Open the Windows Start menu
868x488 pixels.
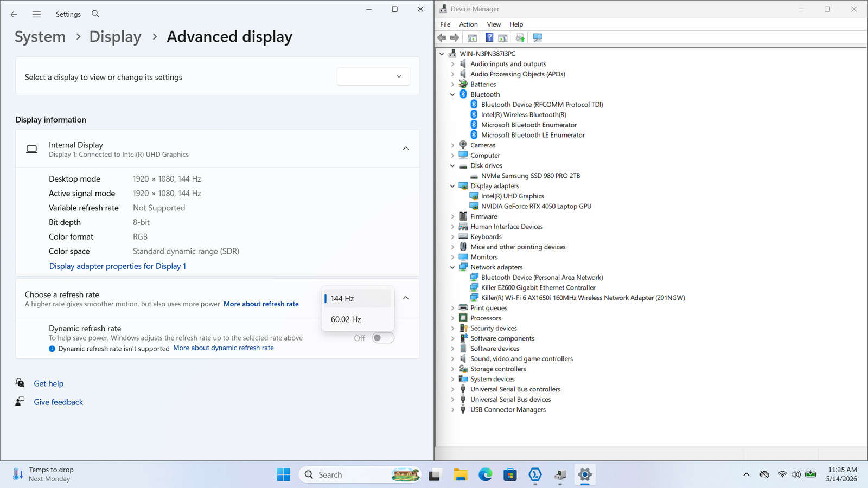tap(284, 475)
